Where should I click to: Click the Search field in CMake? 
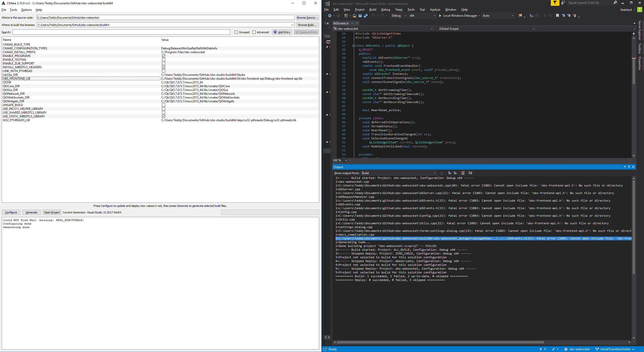click(121, 32)
